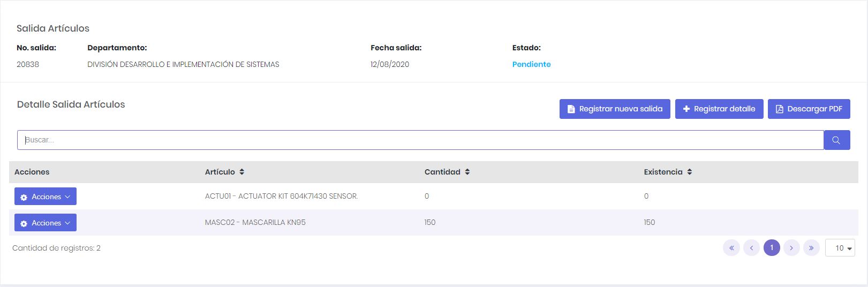The image size is (868, 287).
Task: Click Registrar detalle button
Action: pyautogui.click(x=719, y=109)
